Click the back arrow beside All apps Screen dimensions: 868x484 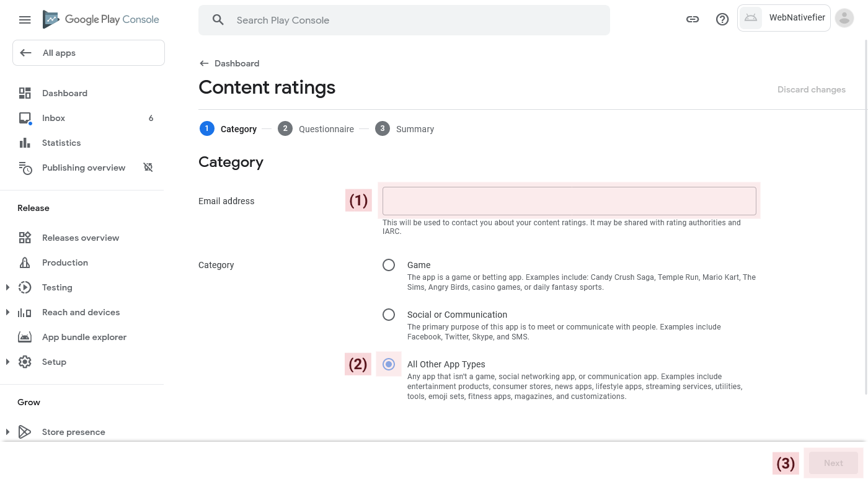point(25,53)
